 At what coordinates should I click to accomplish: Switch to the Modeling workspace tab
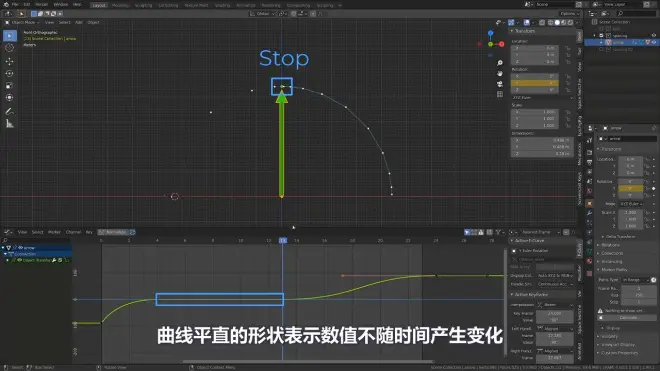click(120, 5)
